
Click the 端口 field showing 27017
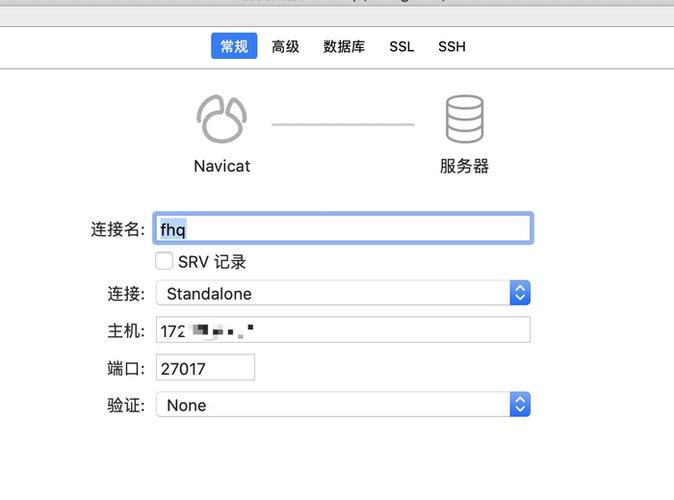click(x=205, y=368)
